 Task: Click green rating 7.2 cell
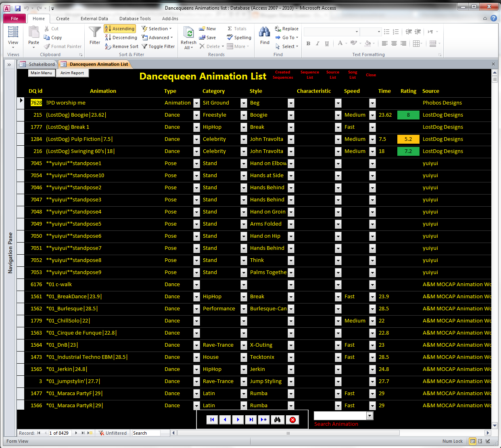[408, 151]
